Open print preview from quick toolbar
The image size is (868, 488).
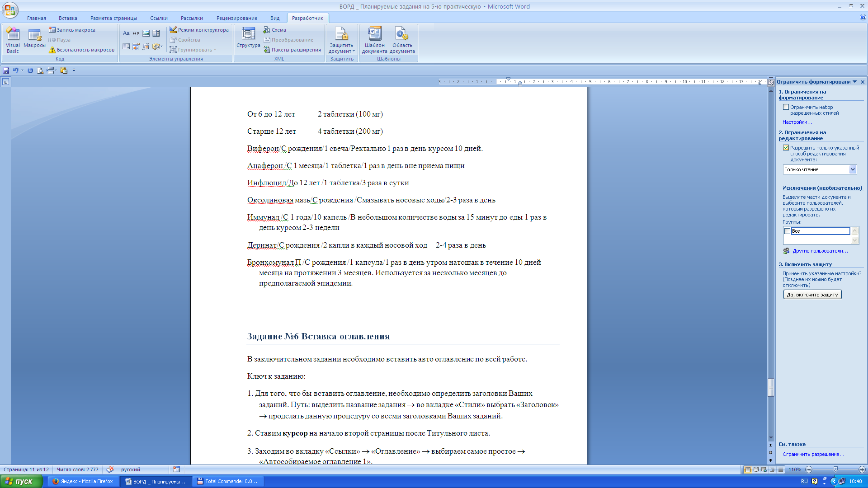(40, 70)
